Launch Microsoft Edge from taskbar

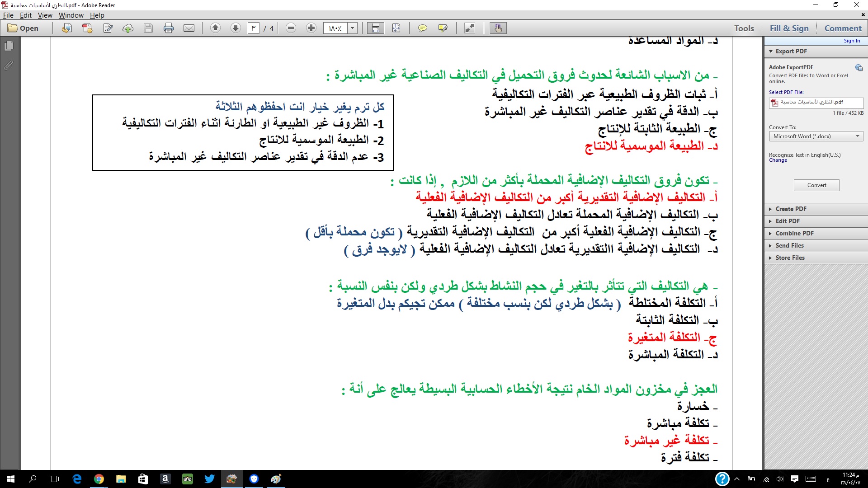[77, 479]
